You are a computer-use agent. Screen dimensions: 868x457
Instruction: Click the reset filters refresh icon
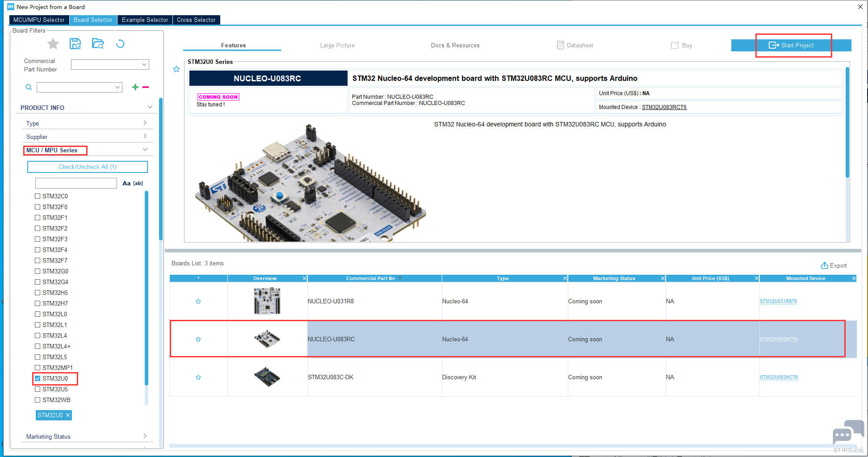tap(120, 44)
